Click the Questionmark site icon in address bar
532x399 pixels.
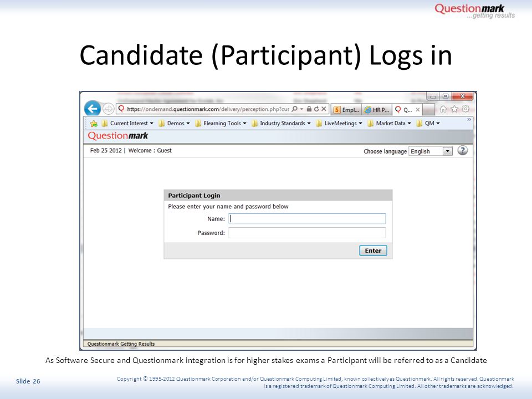point(121,109)
